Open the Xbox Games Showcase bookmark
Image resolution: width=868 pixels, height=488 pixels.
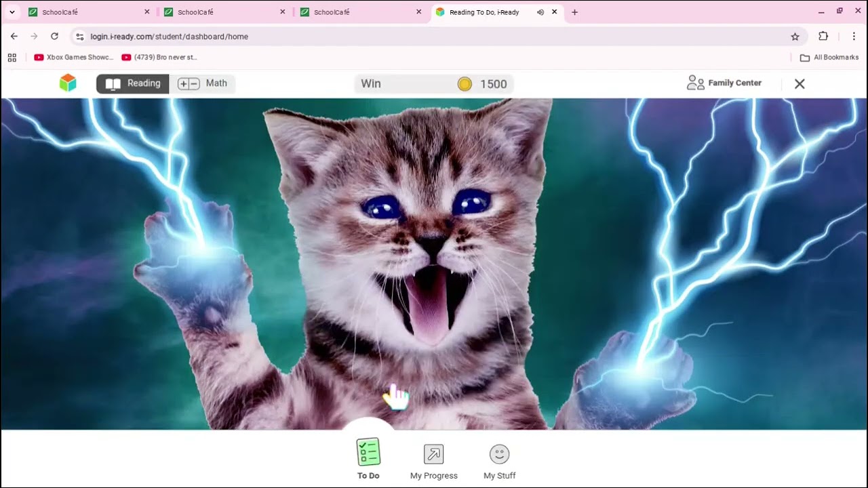tap(74, 58)
